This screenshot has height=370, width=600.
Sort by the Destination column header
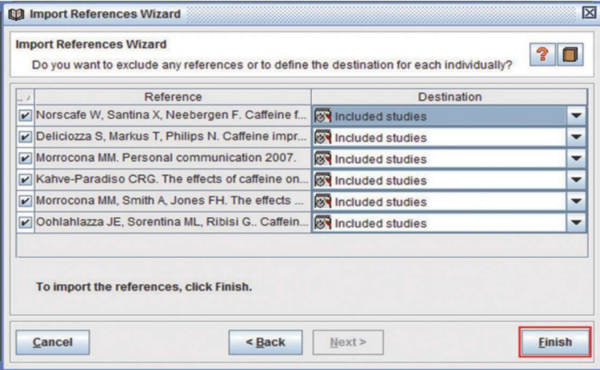tap(450, 97)
